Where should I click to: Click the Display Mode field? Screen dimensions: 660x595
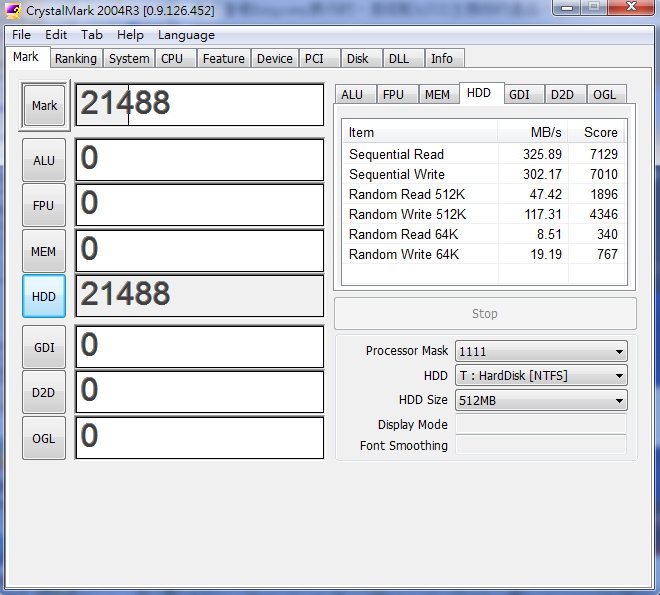[x=541, y=424]
